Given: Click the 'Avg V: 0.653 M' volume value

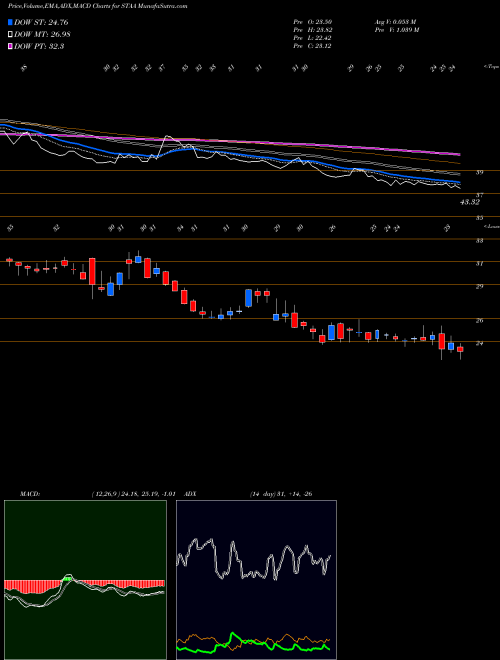Looking at the screenshot, I should 395,22.
